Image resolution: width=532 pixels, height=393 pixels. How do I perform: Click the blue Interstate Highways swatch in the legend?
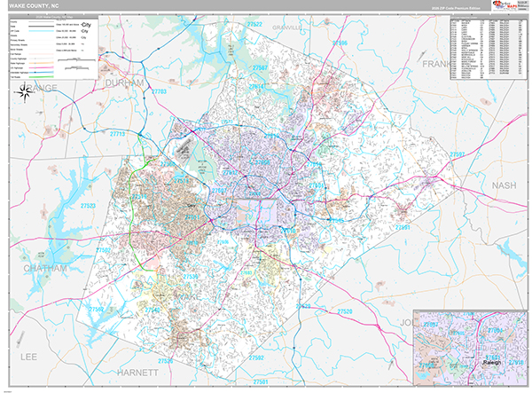(x=41, y=72)
